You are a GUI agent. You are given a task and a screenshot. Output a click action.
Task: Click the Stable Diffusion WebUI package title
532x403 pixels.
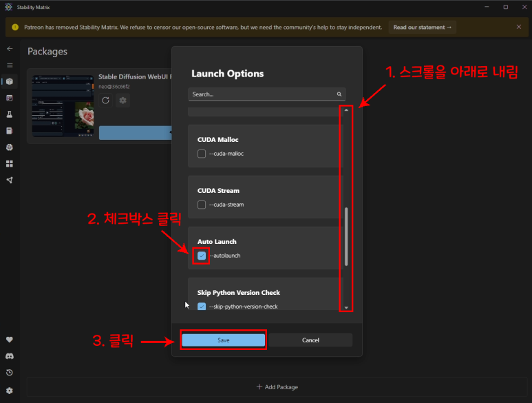coord(135,76)
